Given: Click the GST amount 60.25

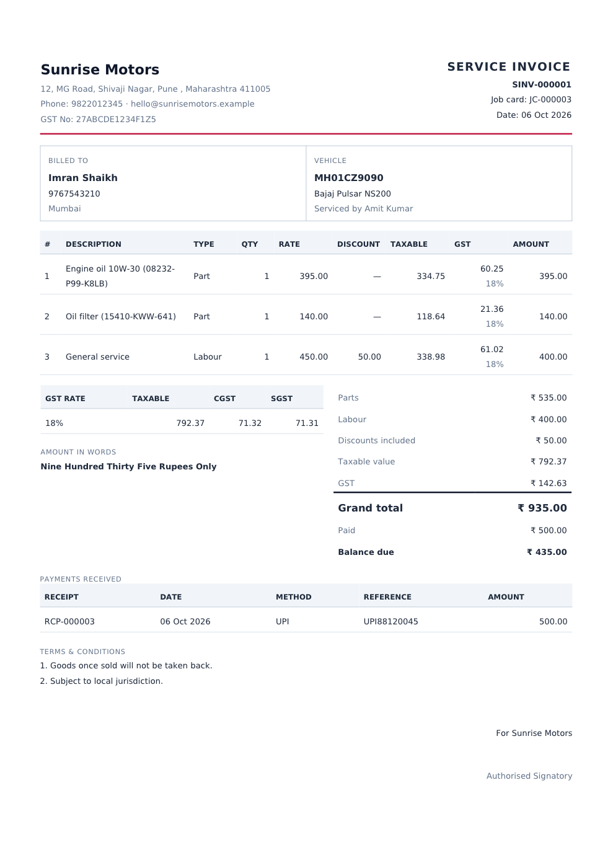Looking at the screenshot, I should (492, 268).
